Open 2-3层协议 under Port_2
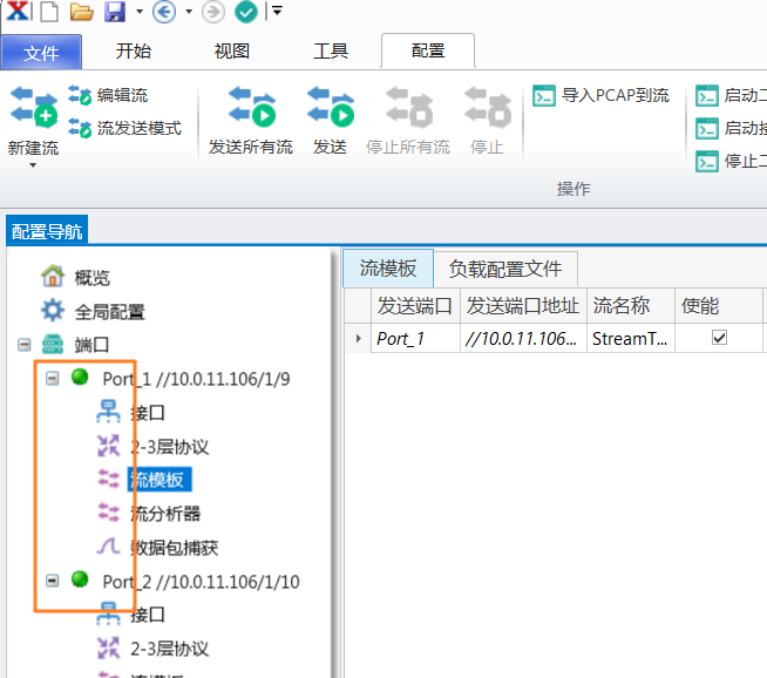Screen dimensions: 767x678 coord(169,649)
